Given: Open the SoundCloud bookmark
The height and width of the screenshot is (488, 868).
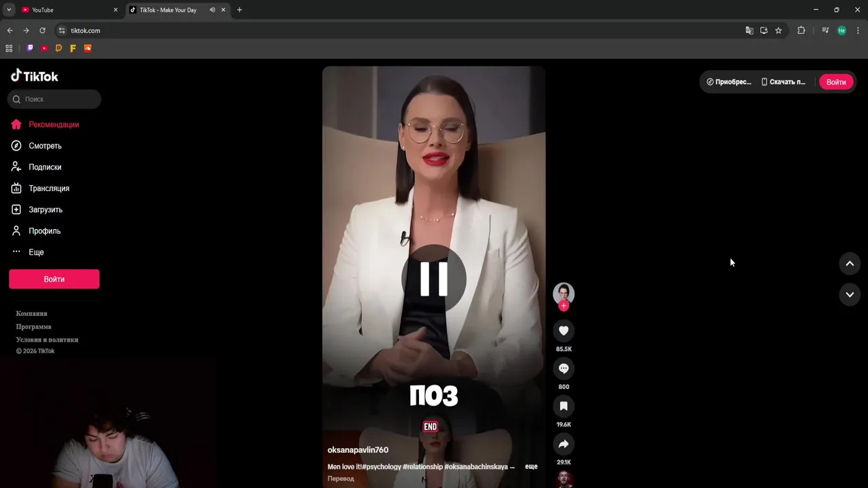Looking at the screenshot, I should point(87,48).
